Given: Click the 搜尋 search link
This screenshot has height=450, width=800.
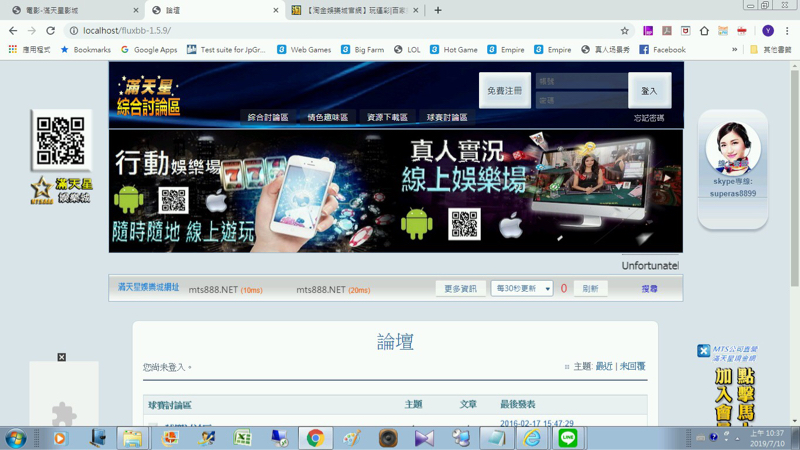Looking at the screenshot, I should pyautogui.click(x=649, y=289).
